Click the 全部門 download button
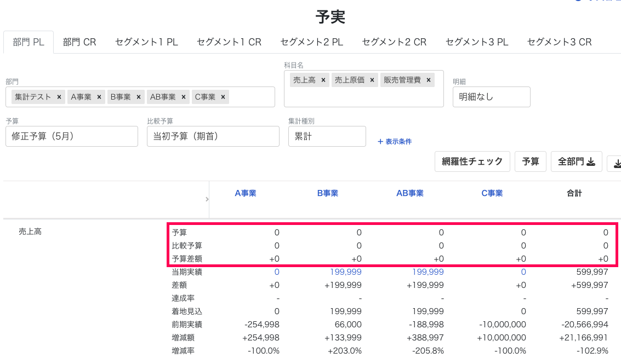Screen dimensions: 621x364 click(576, 161)
